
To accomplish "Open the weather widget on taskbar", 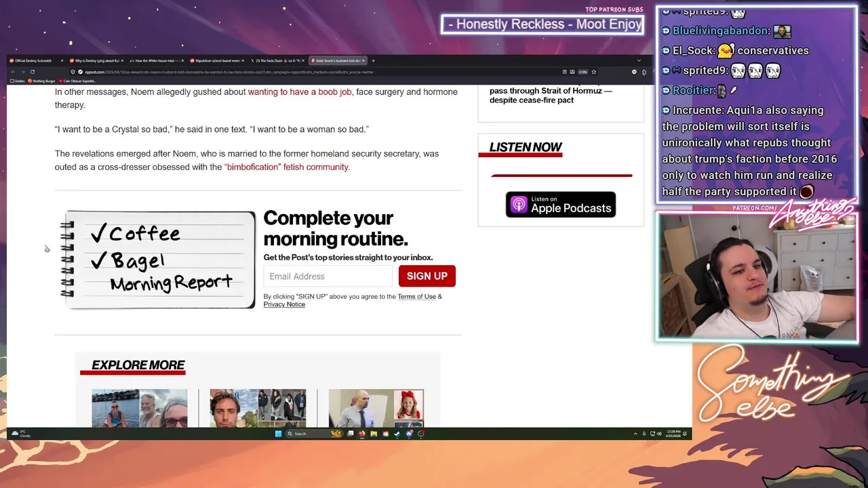I will [x=21, y=434].
